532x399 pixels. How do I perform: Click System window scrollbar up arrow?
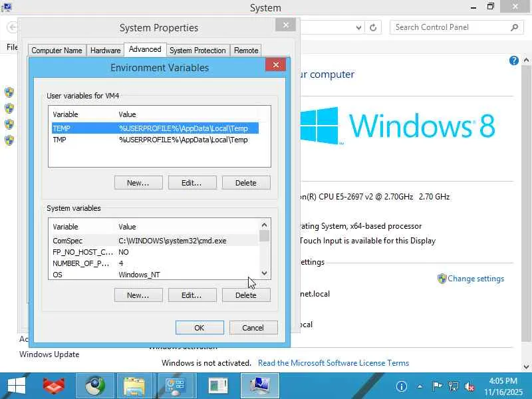click(526, 61)
